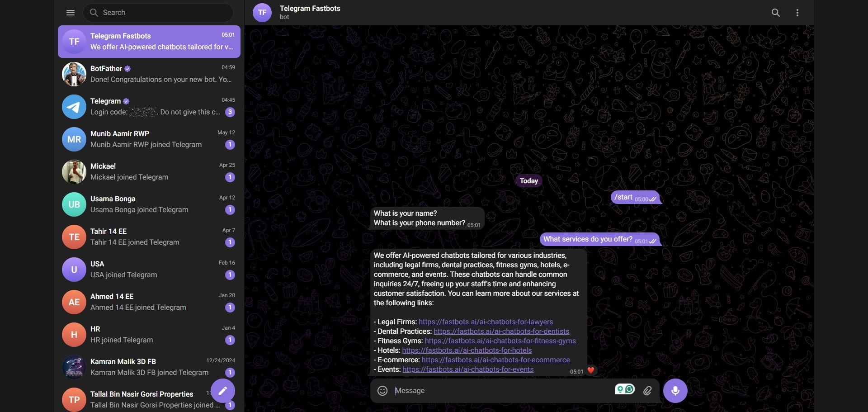Viewport: 868px width, 412px height.
Task: Click the Search chats input field
Action: tap(158, 13)
